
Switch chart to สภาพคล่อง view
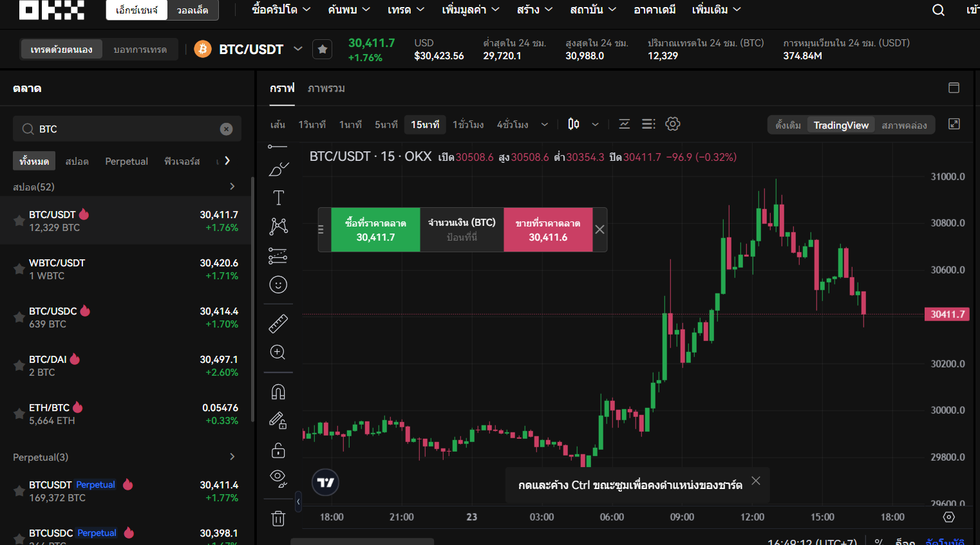904,125
